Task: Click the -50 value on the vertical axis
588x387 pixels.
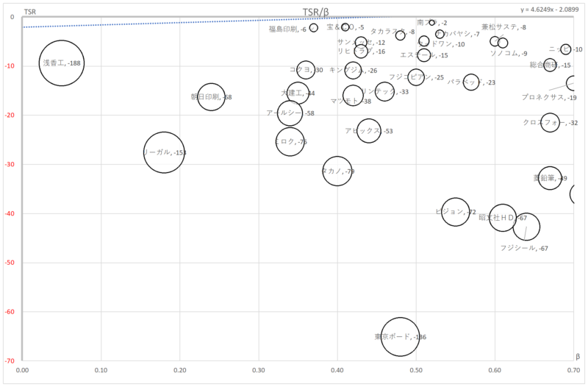Action: coord(10,263)
